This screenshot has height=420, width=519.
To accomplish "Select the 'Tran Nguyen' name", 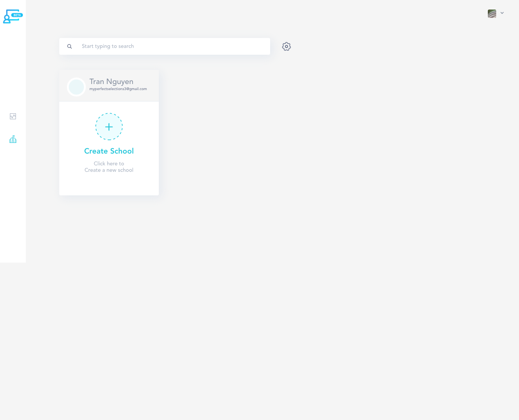I will (x=111, y=82).
